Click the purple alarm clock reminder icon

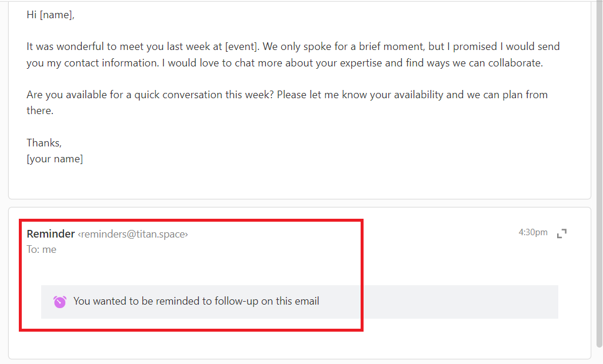[59, 300]
